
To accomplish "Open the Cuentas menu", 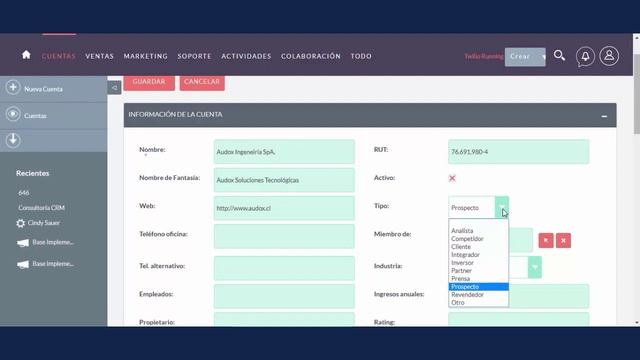I will (59, 56).
